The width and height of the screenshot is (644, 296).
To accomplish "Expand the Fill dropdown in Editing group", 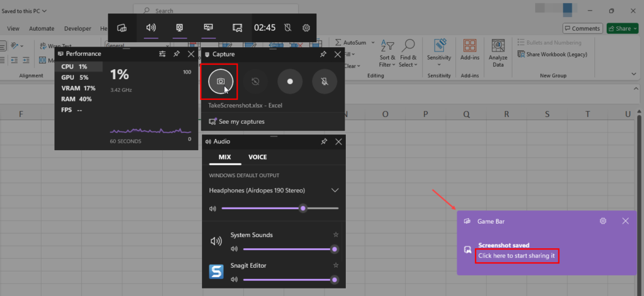I will tap(352, 54).
